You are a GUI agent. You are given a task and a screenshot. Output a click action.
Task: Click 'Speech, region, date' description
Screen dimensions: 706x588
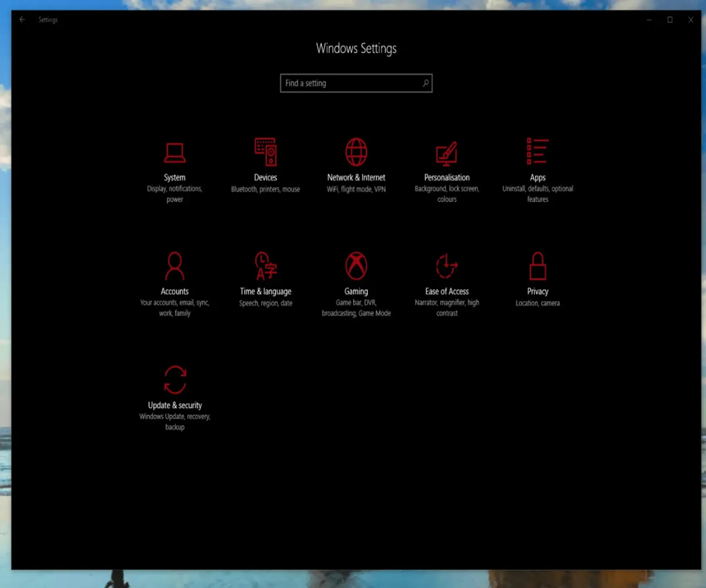click(x=265, y=303)
